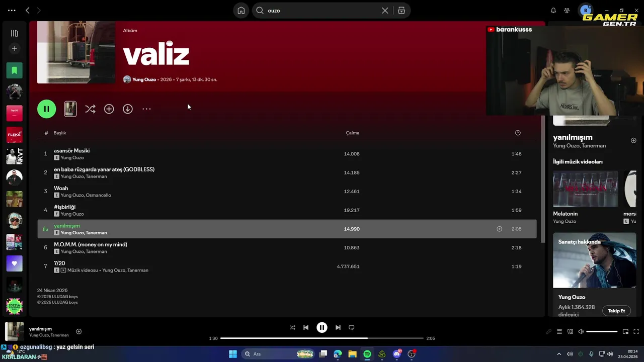Screen dimensions: 644x362
Task: Toggle shuffle in the player bar
Action: tap(292, 327)
